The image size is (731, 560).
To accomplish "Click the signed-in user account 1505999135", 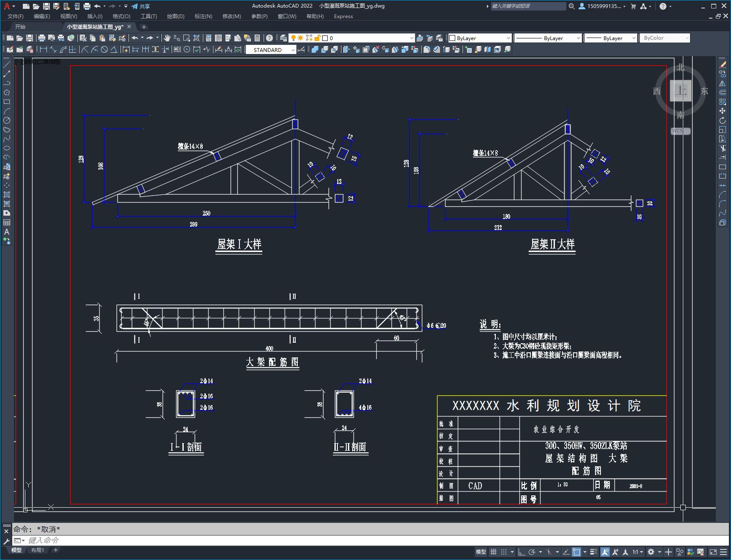I will pyautogui.click(x=602, y=6).
